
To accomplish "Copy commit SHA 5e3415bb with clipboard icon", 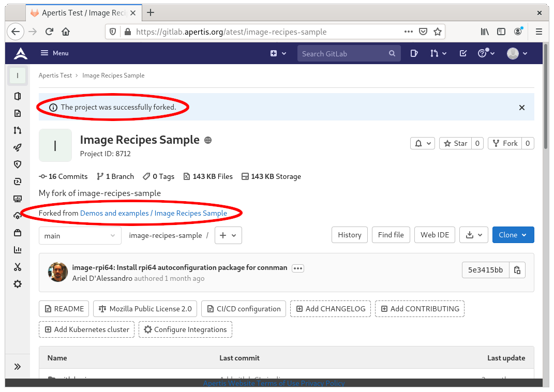I will [517, 270].
